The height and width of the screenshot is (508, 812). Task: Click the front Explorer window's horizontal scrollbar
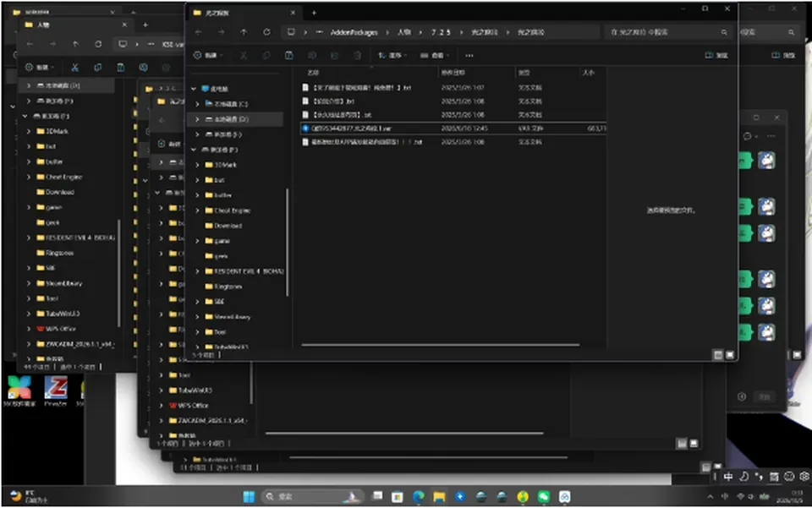pos(440,345)
